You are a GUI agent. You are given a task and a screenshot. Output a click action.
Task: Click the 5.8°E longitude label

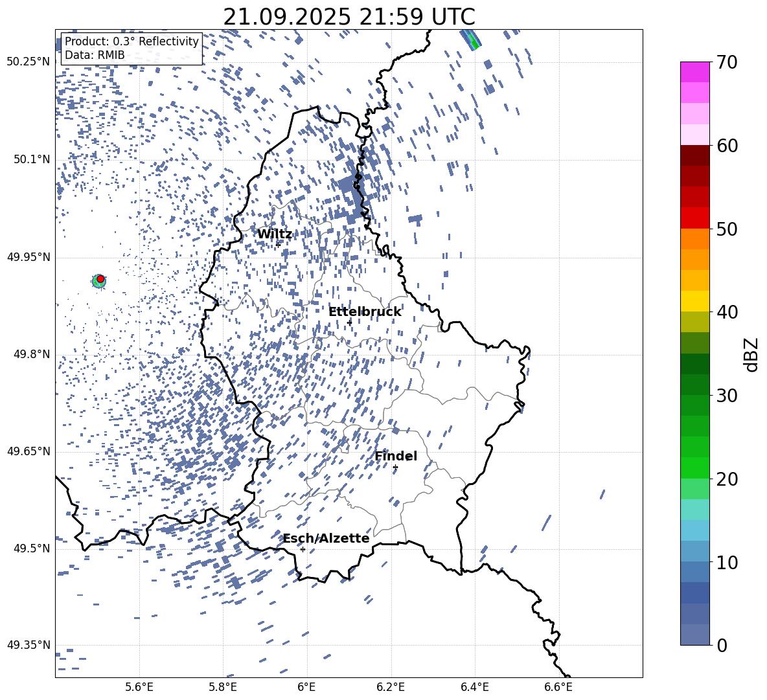click(223, 687)
